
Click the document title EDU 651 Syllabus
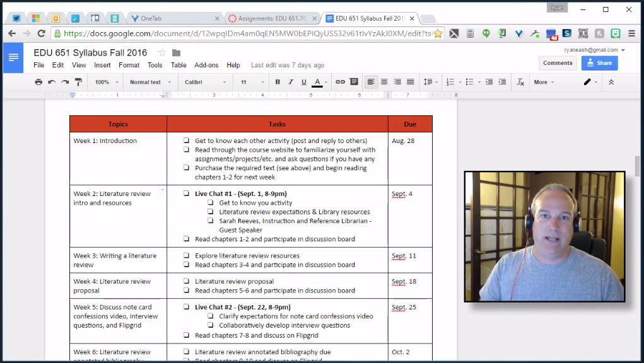[x=90, y=52]
